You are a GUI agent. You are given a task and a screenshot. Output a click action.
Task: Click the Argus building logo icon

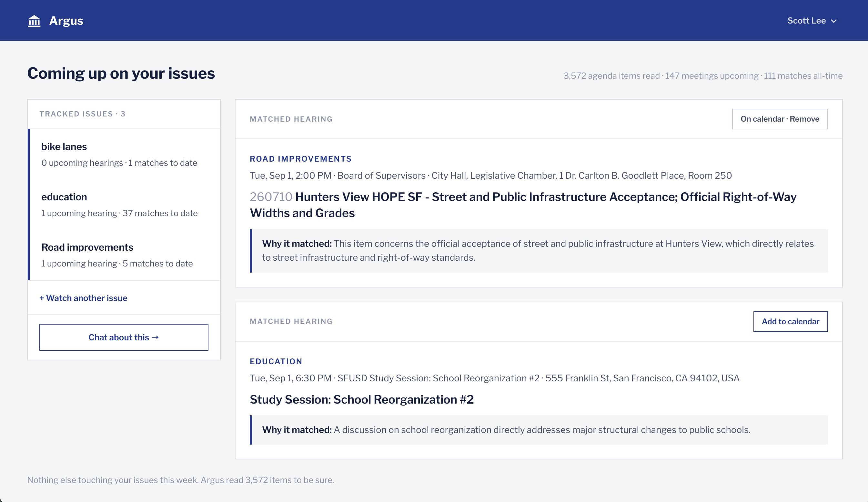34,21
